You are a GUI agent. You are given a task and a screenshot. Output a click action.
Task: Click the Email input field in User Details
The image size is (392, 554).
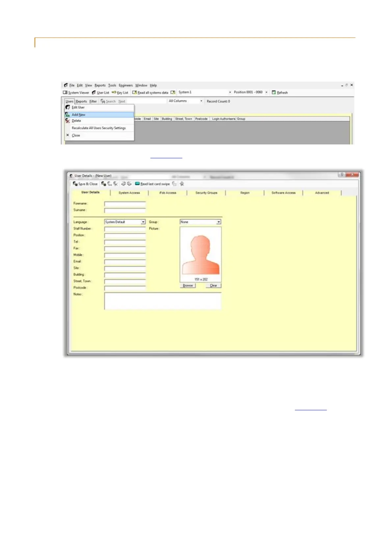point(125,262)
